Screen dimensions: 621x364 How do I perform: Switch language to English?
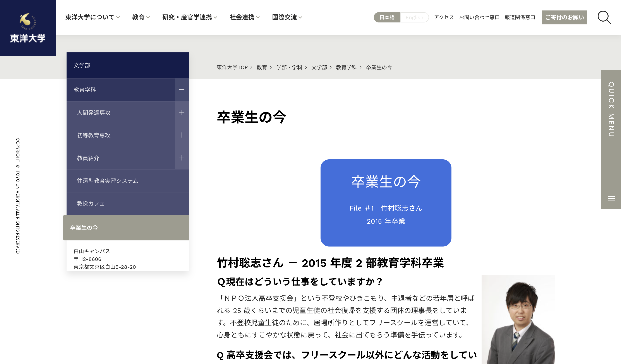(414, 17)
